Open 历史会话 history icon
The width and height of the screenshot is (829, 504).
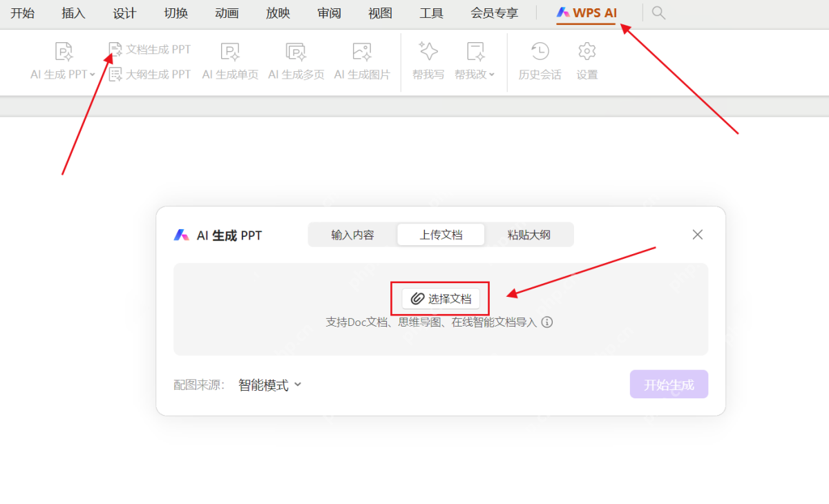pyautogui.click(x=540, y=51)
